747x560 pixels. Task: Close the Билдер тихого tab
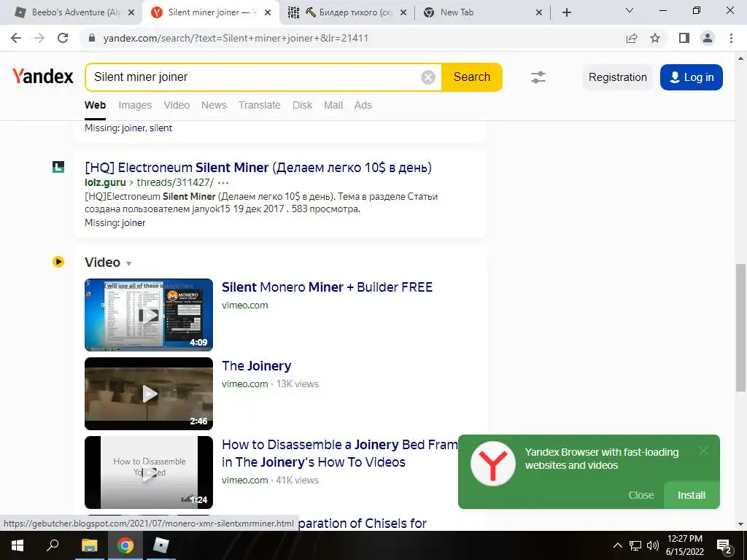coord(403,12)
